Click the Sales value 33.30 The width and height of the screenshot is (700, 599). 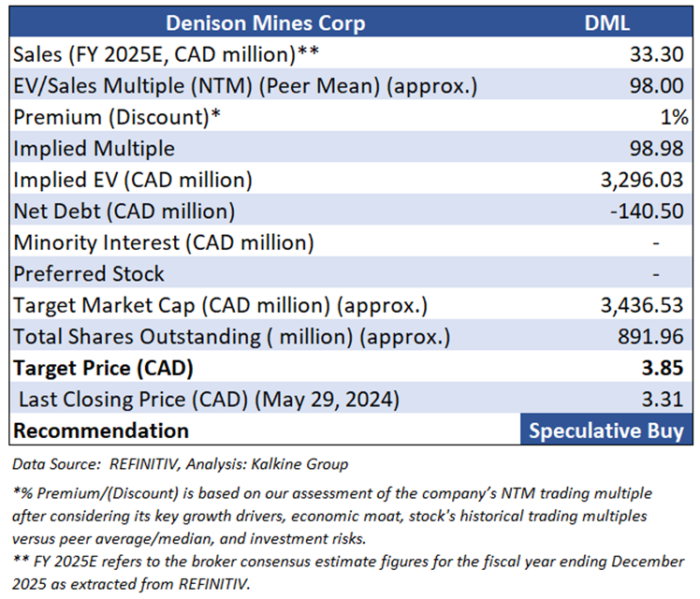pyautogui.click(x=656, y=54)
